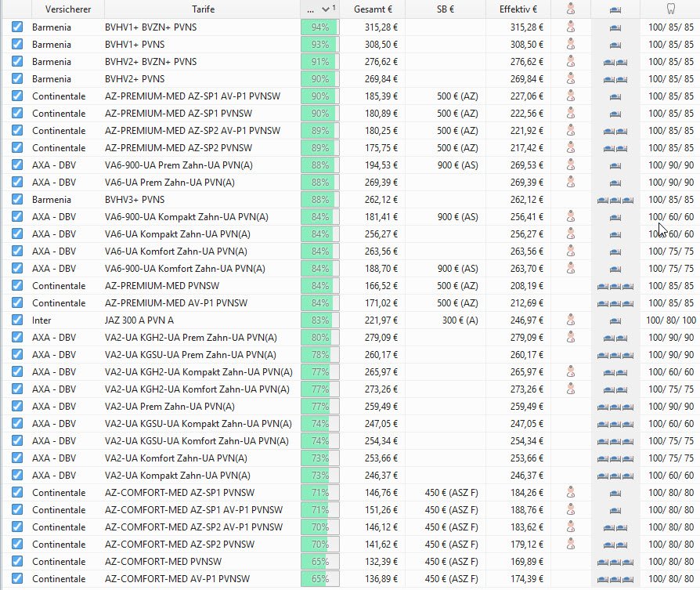
Task: Click bed icon in AZ-PREMIUM-MED AZ-SP2 AV-P1 PVNSW row
Action: [615, 132]
